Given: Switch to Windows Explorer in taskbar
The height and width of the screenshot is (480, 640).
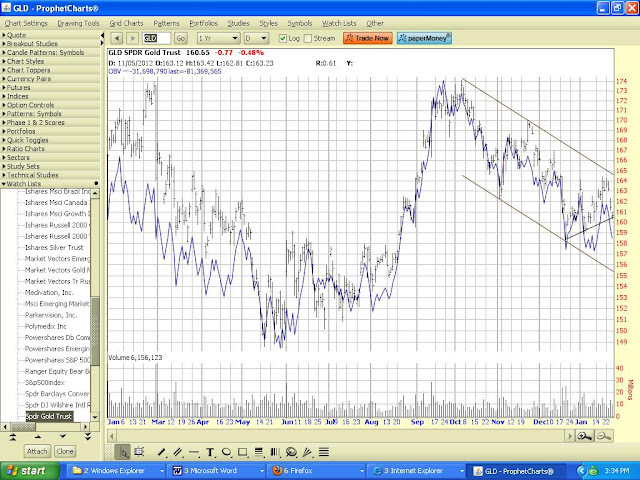Looking at the screenshot, I should (117, 471).
